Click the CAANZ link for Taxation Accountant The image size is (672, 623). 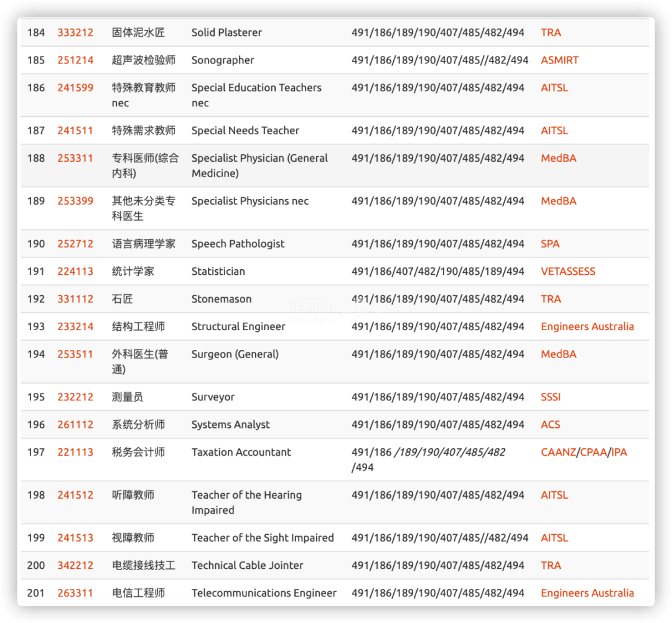click(x=558, y=452)
